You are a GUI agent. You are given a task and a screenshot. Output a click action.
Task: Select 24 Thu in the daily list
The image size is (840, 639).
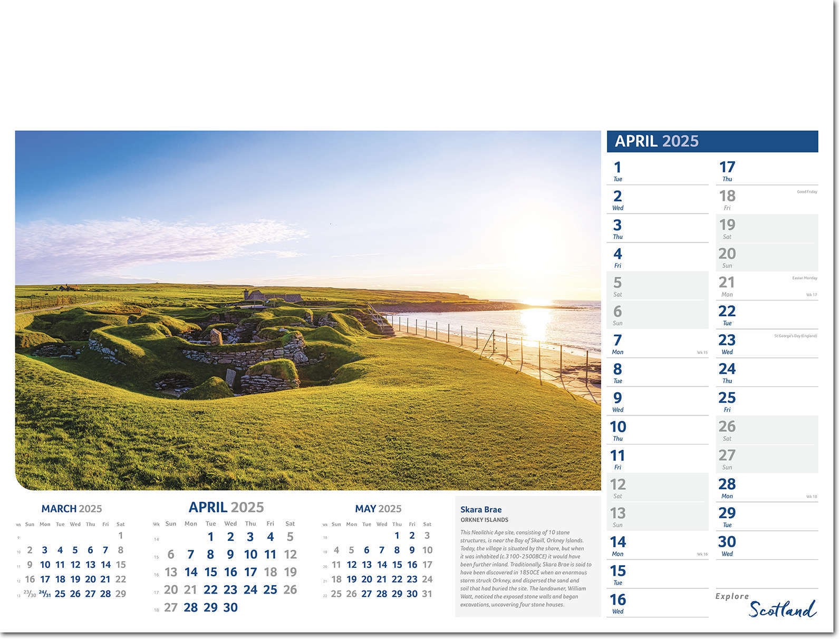pos(767,373)
